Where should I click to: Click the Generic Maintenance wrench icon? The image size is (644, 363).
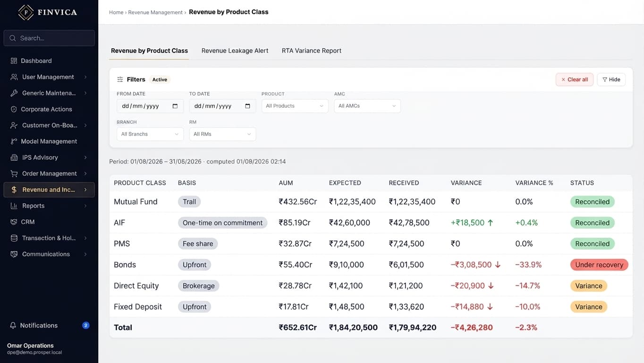point(14,93)
